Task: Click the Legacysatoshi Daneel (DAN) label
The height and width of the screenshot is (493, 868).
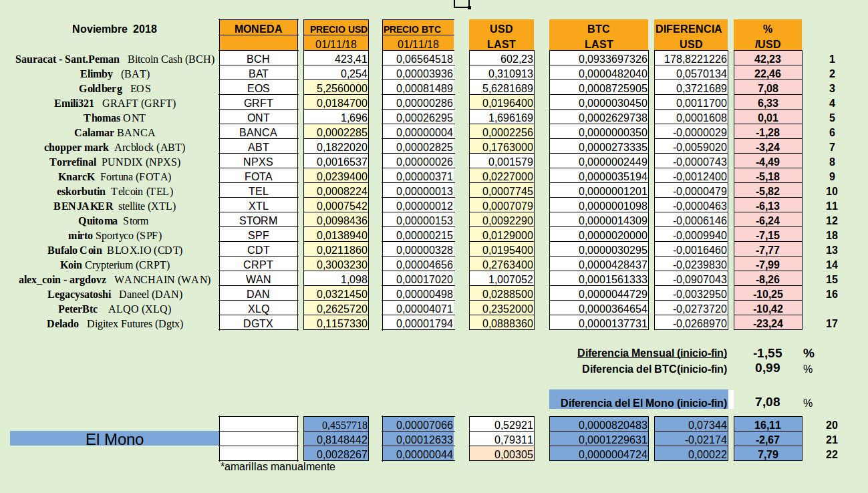Action: 115,294
